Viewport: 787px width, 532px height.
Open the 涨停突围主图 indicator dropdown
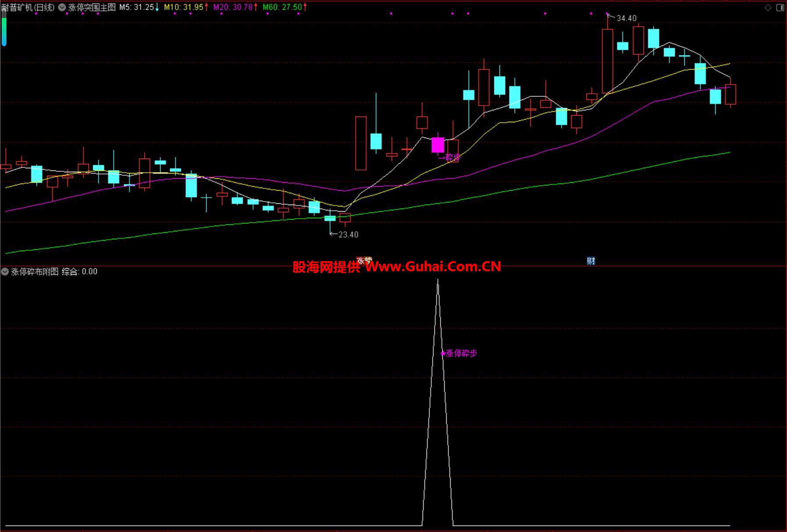62,7
